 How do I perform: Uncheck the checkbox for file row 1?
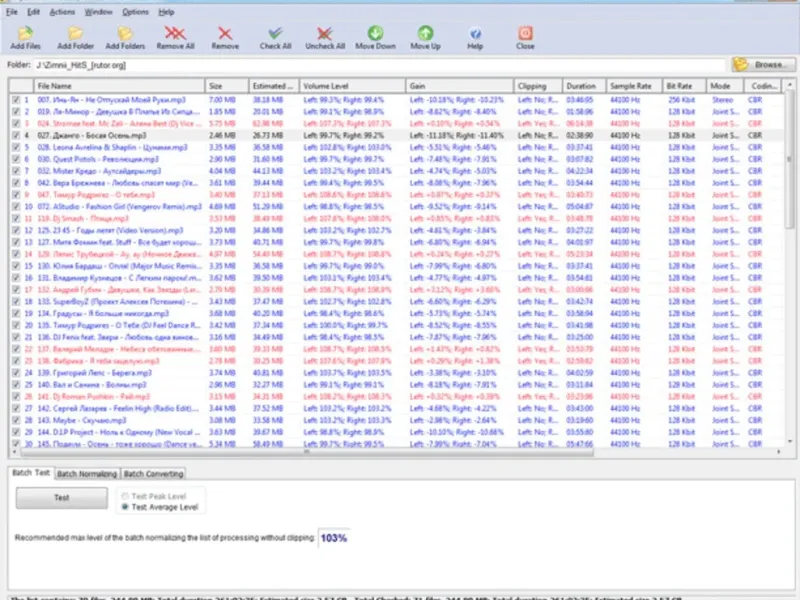16,100
